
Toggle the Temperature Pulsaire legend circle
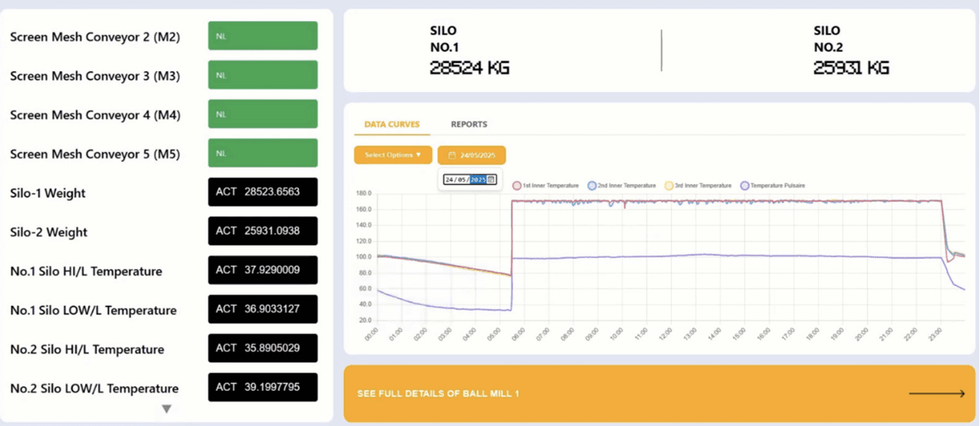point(745,186)
